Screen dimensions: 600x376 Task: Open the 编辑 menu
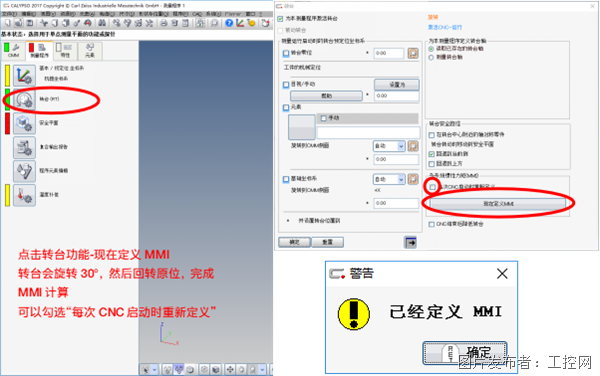[x=29, y=14]
